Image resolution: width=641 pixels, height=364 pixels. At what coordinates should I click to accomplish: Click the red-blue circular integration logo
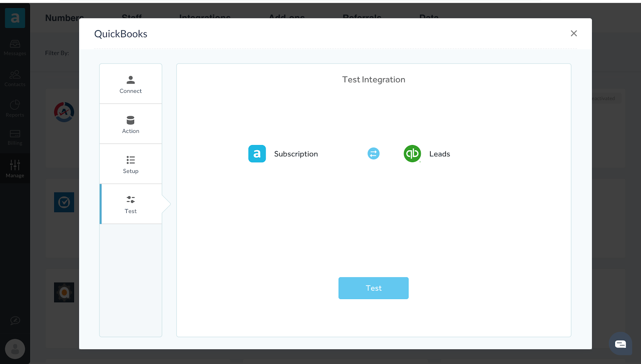point(64,112)
